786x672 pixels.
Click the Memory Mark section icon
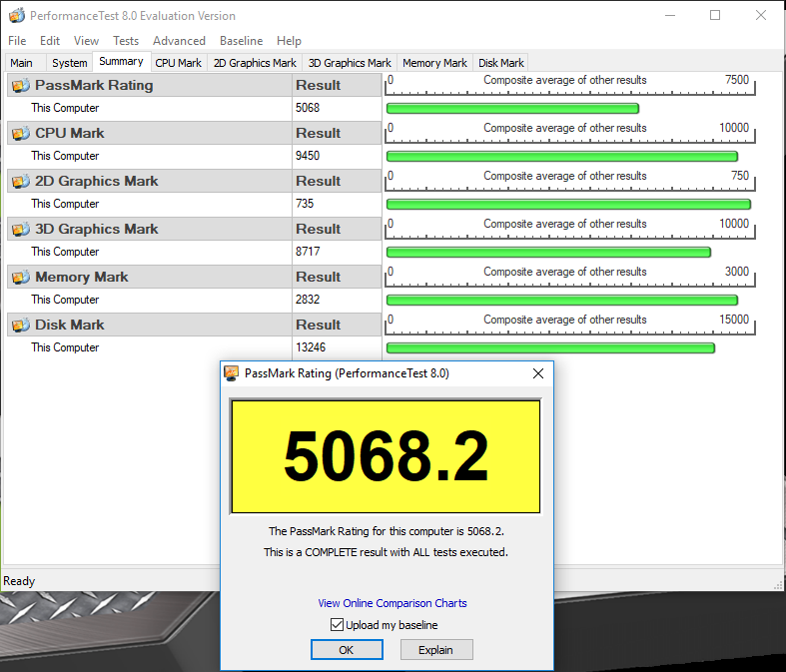tap(21, 277)
